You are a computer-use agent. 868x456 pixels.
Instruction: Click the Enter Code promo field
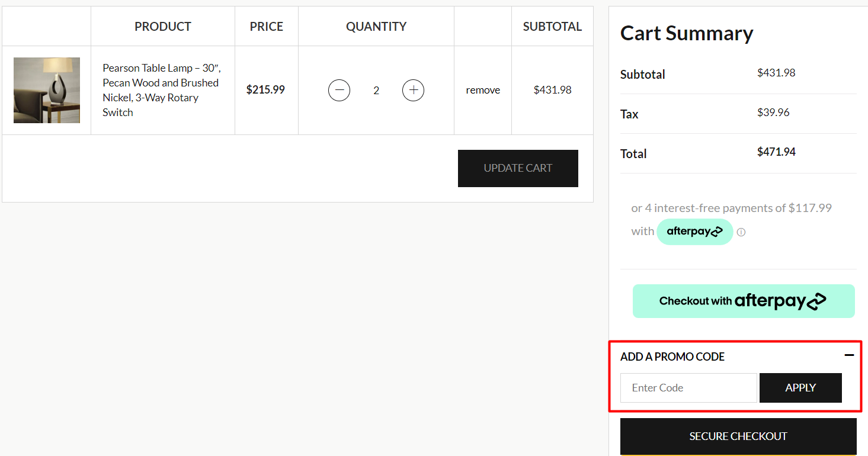(688, 388)
